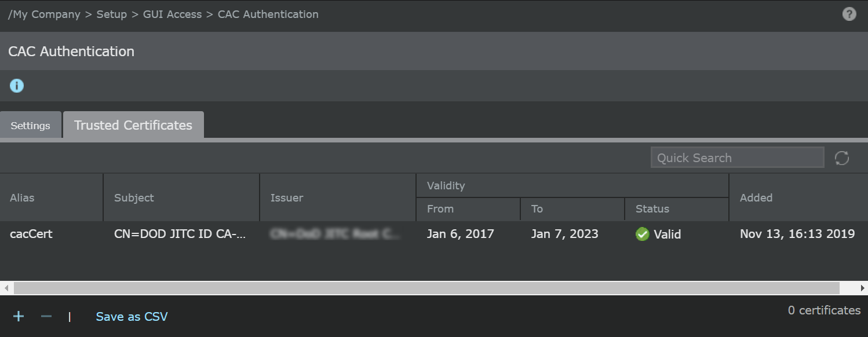
Task: Refresh the certificates list
Action: (842, 157)
